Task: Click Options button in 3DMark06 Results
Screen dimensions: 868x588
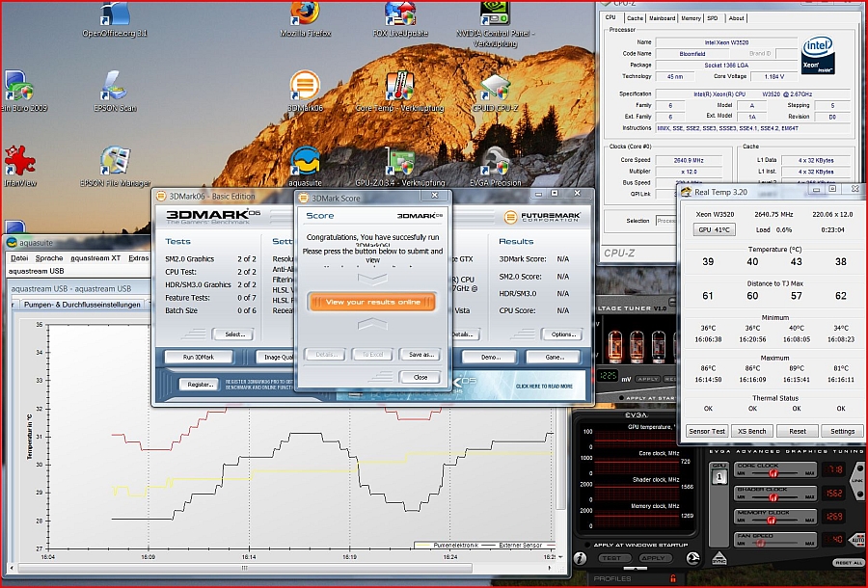Action: tap(562, 334)
